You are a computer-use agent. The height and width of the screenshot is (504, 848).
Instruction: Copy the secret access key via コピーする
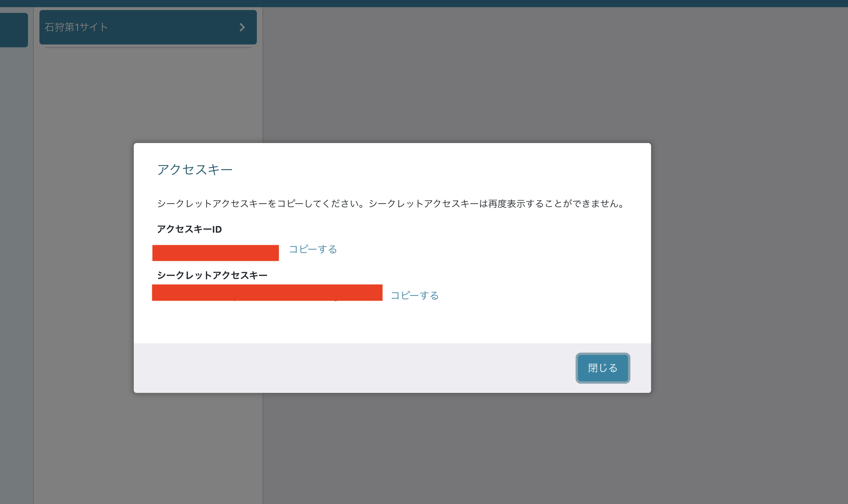pos(414,295)
